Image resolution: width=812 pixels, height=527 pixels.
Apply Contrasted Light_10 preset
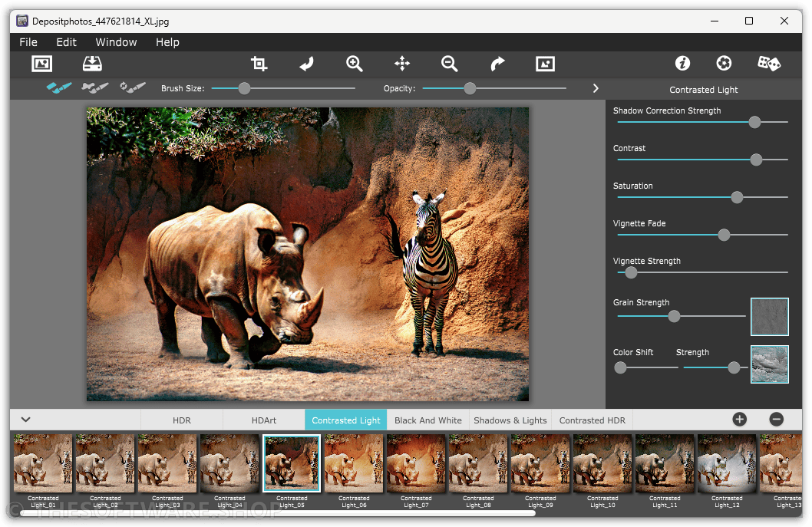(x=602, y=463)
